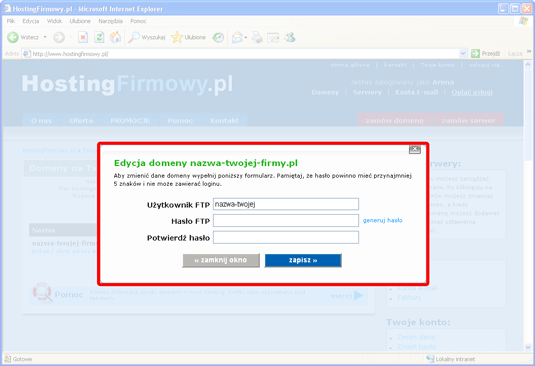Click the Łącza links toolbar label

(x=515, y=54)
